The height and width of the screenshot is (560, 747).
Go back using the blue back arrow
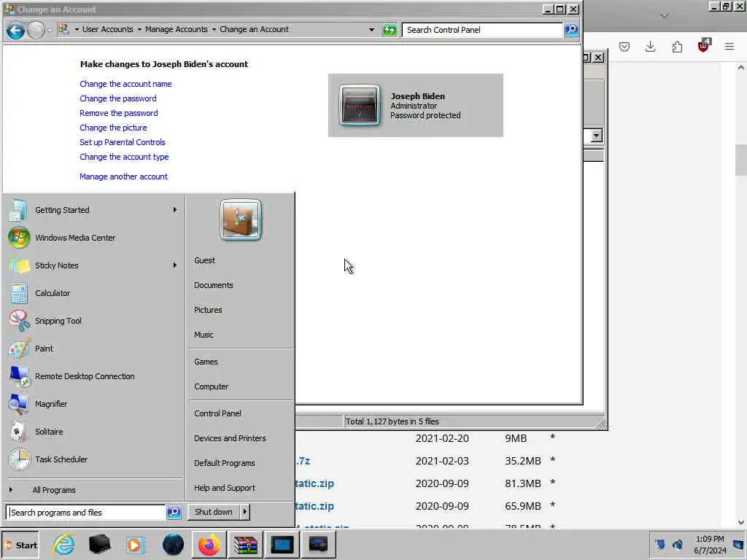tap(15, 31)
